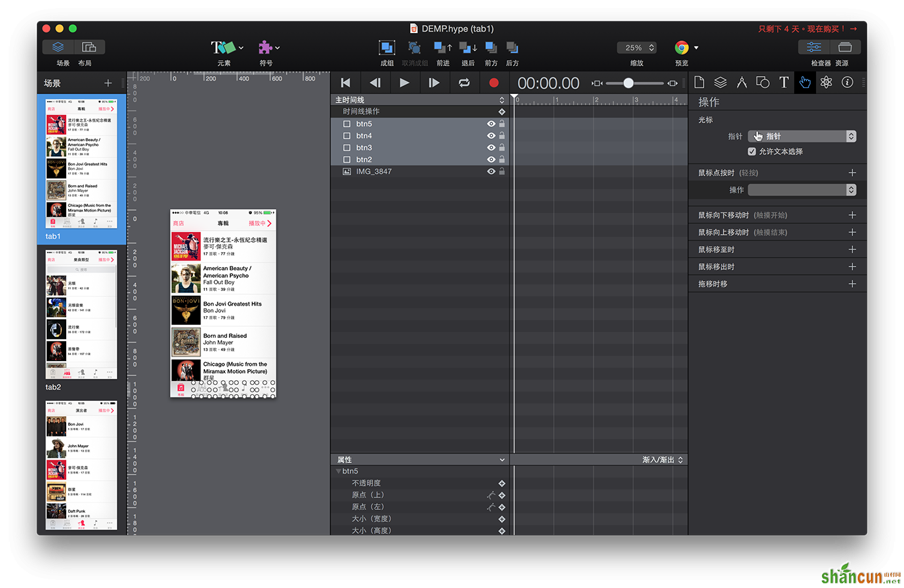Hide the btn5 layer
The width and height of the screenshot is (904, 588).
pos(491,124)
